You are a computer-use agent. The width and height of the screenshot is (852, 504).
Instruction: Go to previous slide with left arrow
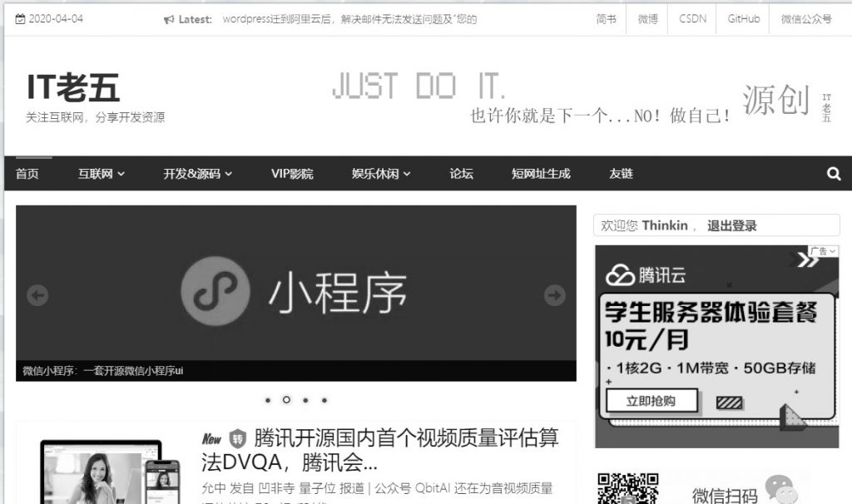coord(37,295)
